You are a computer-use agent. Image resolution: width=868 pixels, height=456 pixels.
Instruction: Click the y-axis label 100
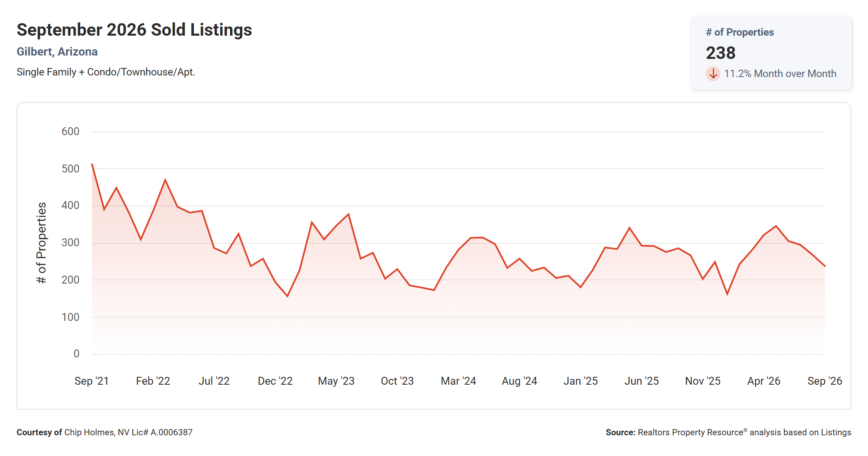[70, 317]
